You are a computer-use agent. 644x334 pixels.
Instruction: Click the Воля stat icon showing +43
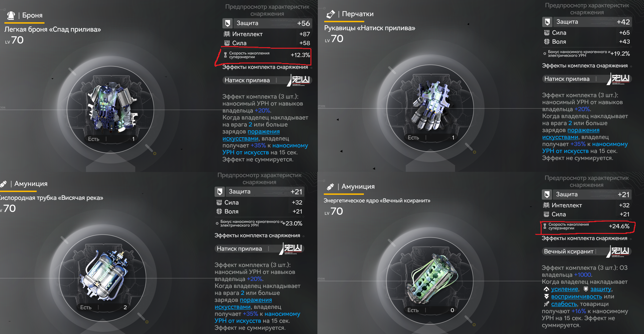[x=546, y=42]
